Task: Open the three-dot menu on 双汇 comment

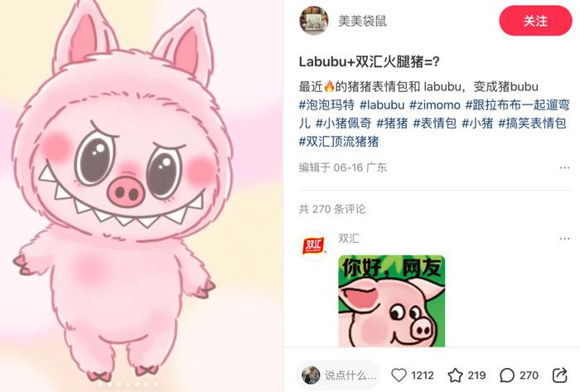Action: coord(564,239)
